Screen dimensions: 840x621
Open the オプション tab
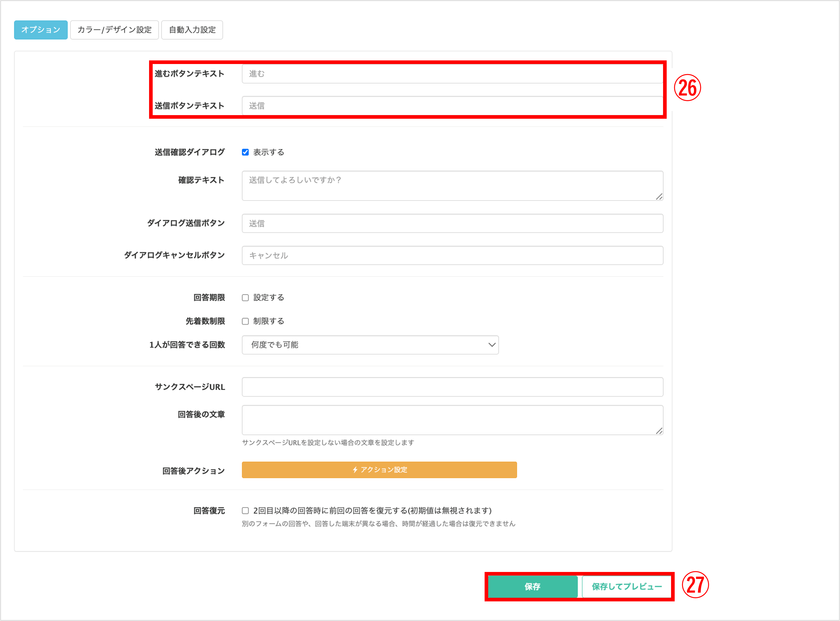(x=40, y=30)
